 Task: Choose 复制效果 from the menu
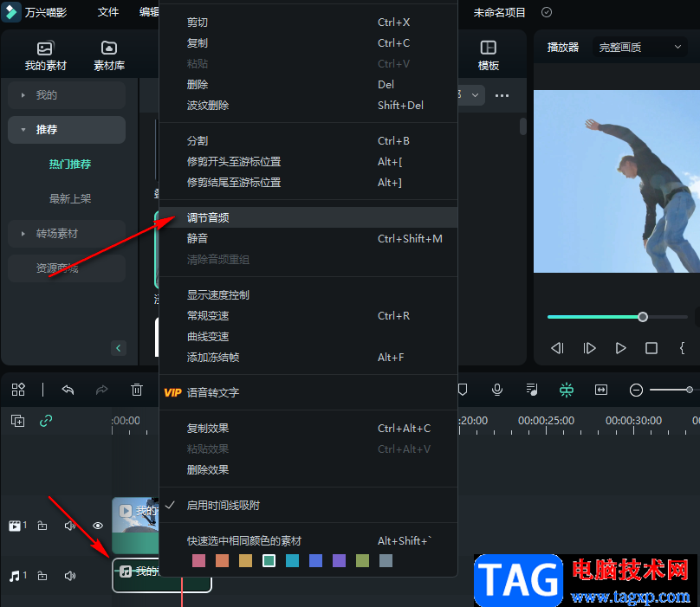(x=308, y=429)
